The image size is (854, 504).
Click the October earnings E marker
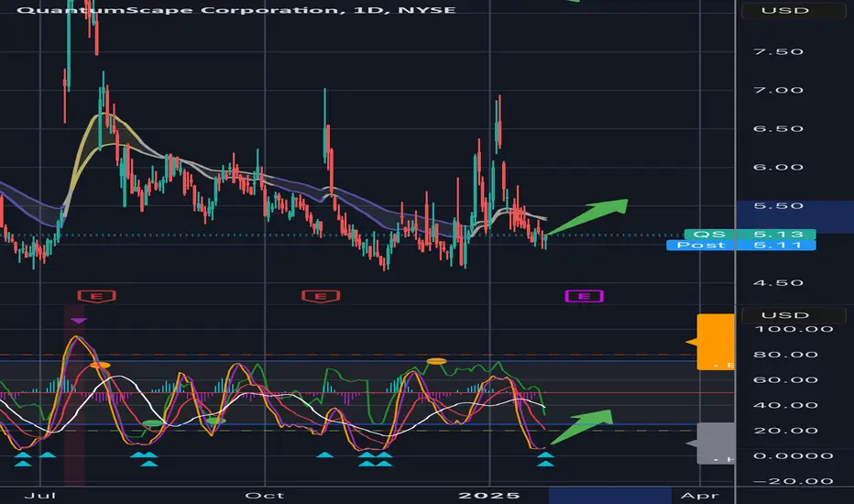[x=321, y=296]
